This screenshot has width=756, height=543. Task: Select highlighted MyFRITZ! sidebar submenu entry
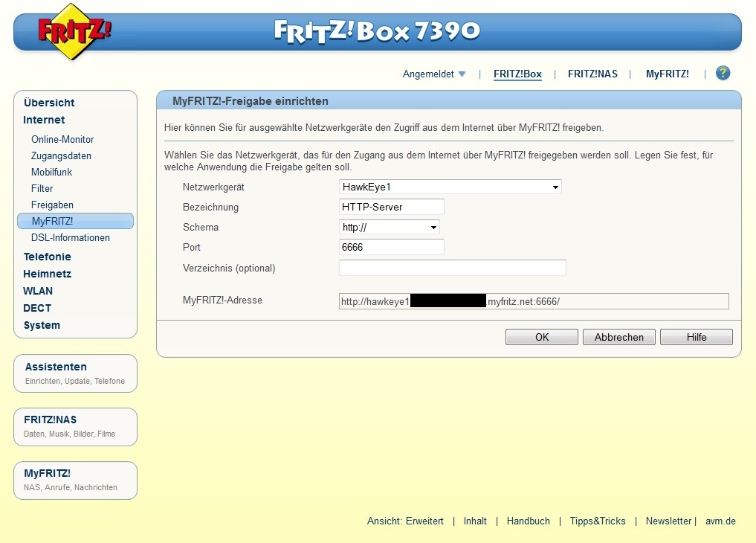click(75, 221)
